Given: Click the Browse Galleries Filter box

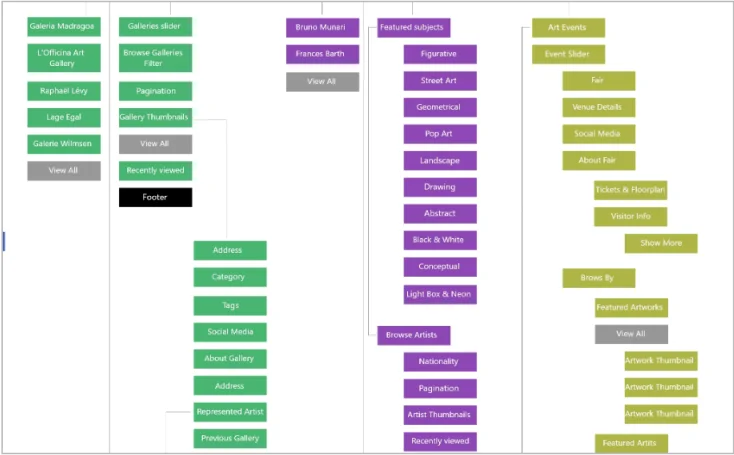Looking at the screenshot, I should pos(155,57).
